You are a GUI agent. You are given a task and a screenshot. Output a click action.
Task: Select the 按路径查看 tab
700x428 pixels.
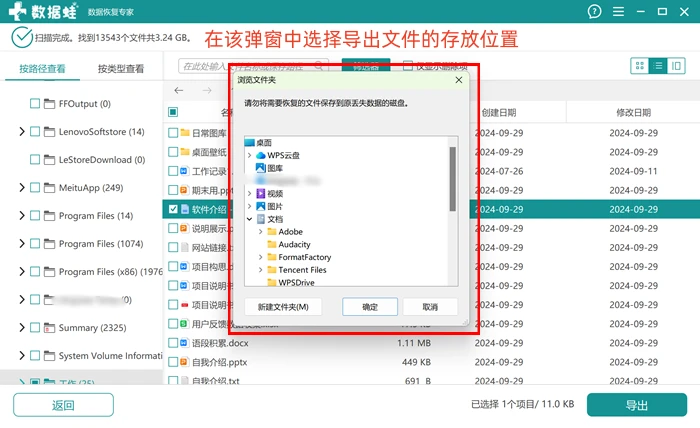(42, 69)
